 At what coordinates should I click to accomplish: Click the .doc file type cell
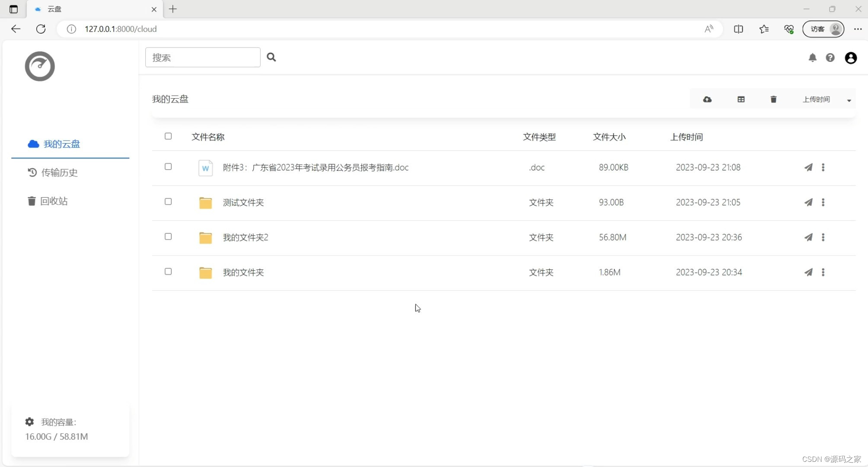(536, 167)
